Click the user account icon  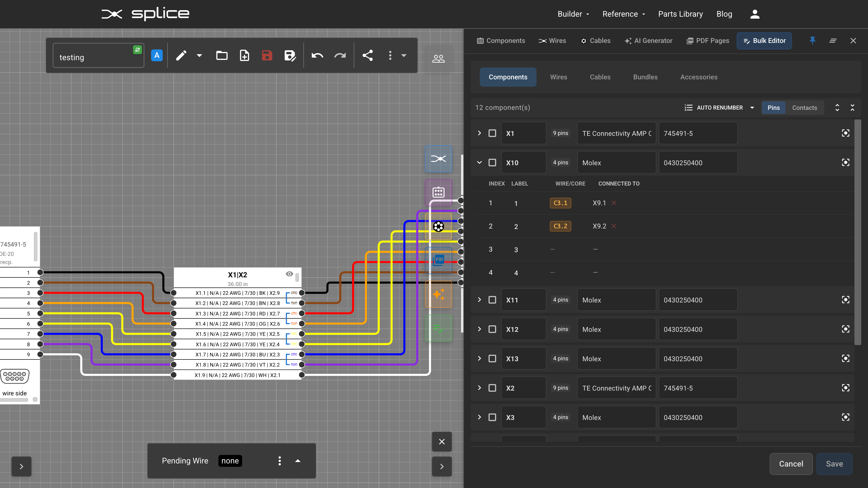tap(755, 14)
